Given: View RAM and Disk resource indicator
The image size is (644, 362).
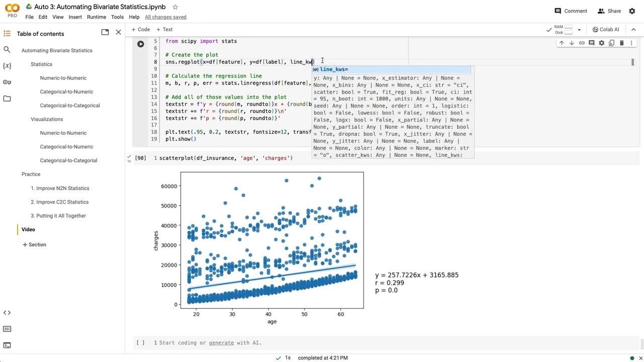Looking at the screenshot, I should coord(563,30).
